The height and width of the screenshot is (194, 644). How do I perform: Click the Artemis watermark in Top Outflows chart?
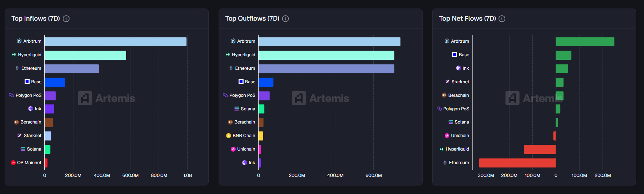pyautogui.click(x=320, y=98)
